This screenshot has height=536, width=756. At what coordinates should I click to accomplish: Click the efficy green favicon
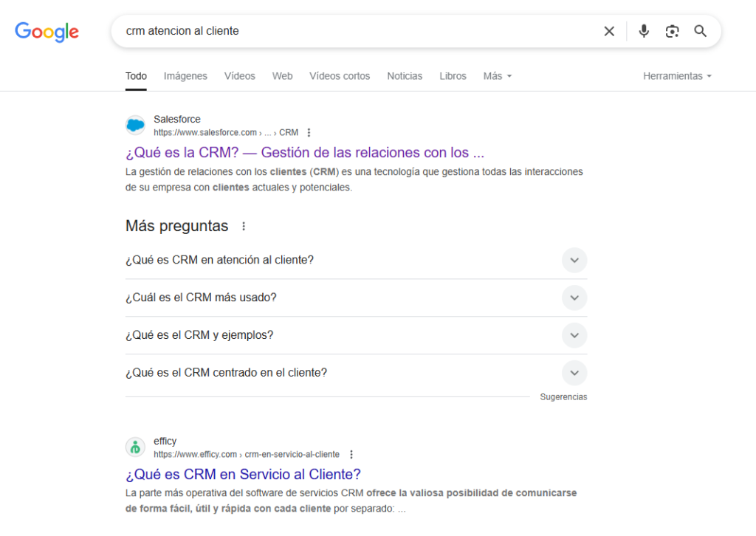click(x=136, y=447)
